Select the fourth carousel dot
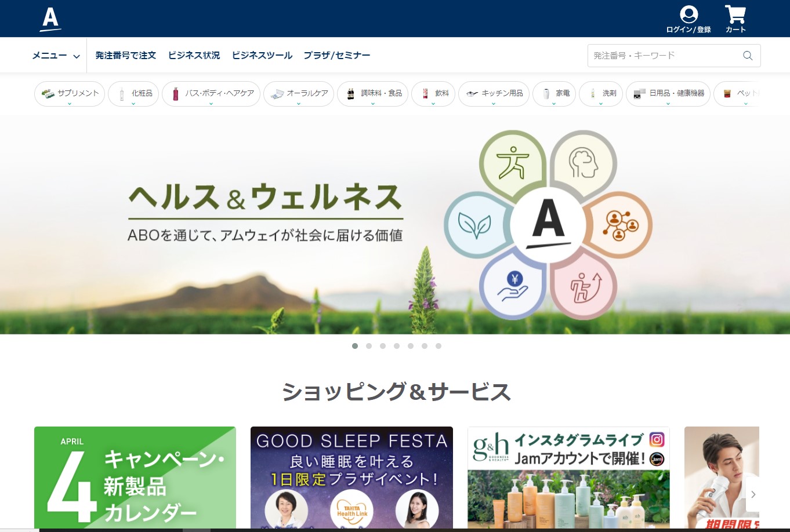790x532 pixels. (x=397, y=346)
